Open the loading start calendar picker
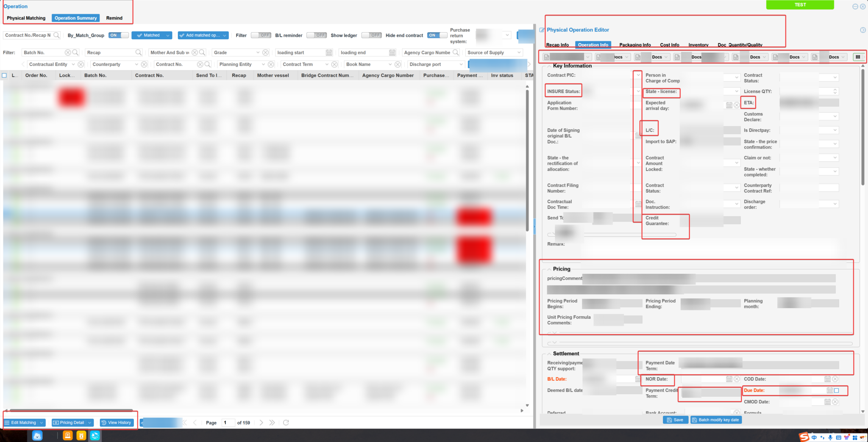The image size is (868, 442). pos(329,52)
